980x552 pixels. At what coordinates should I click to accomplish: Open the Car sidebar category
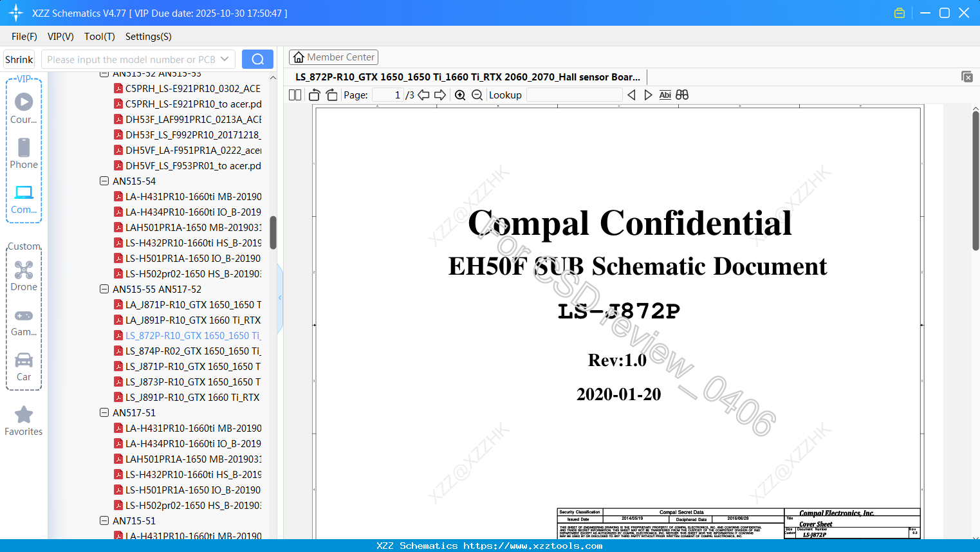[24, 367]
